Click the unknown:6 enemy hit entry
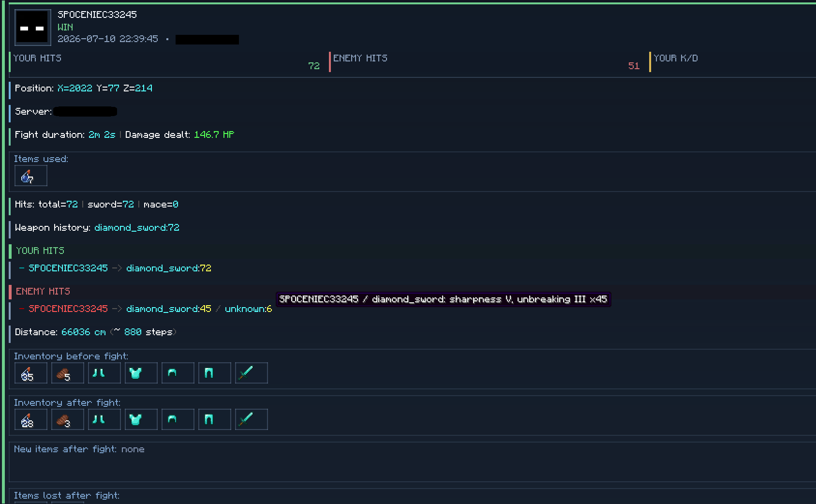The width and height of the screenshot is (816, 504). [x=249, y=309]
